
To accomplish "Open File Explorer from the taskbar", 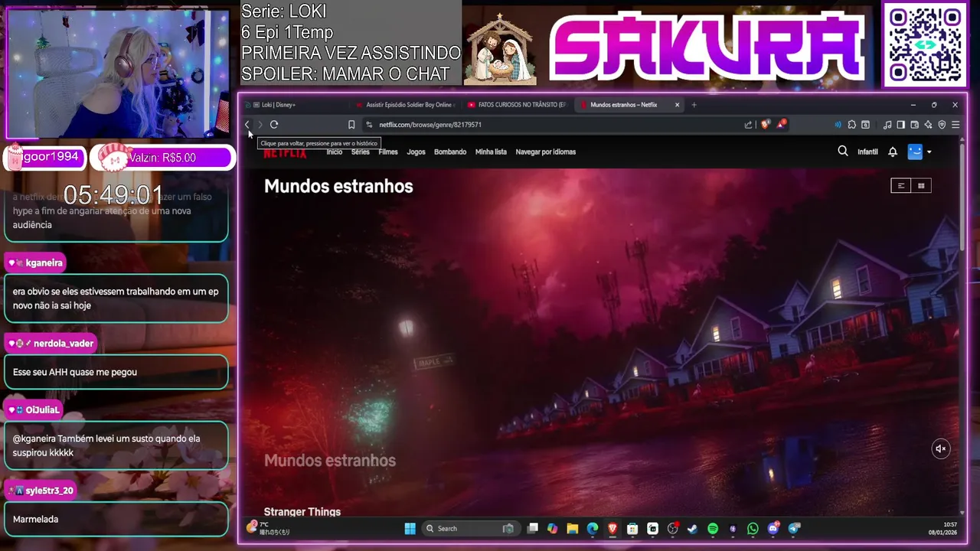I will pyautogui.click(x=573, y=528).
